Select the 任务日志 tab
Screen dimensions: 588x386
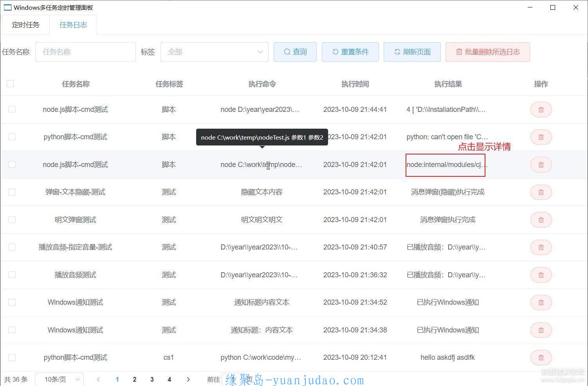pos(73,25)
